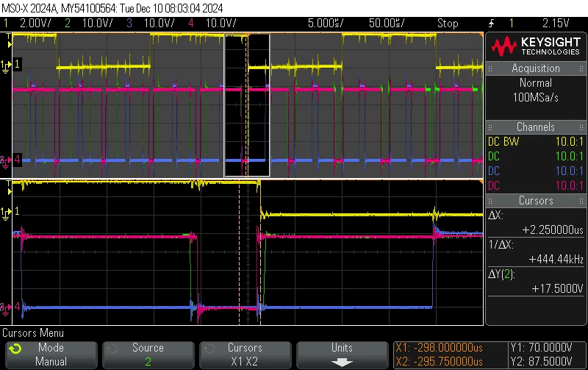Select the 2.15V trigger level readout
The width and height of the screenshot is (588, 370).
click(x=556, y=24)
